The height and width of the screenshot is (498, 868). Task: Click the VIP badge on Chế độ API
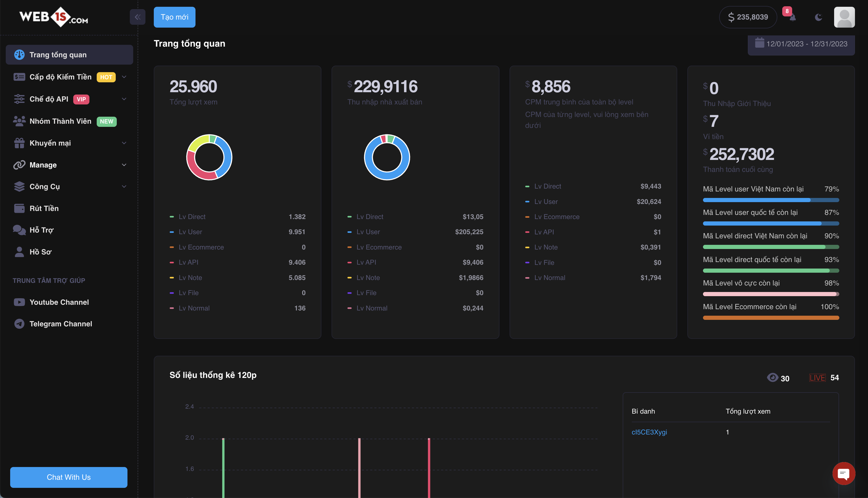(x=81, y=99)
